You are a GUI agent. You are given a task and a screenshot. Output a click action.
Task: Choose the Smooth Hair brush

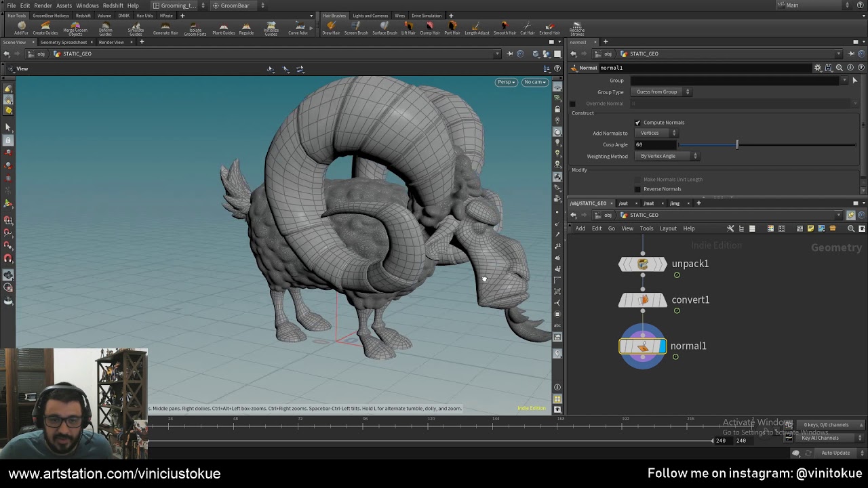click(505, 28)
